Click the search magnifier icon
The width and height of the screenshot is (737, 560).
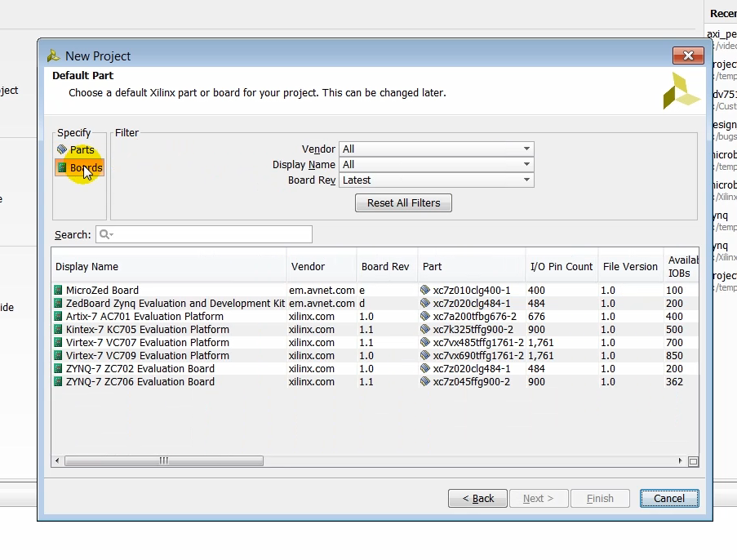tap(104, 235)
